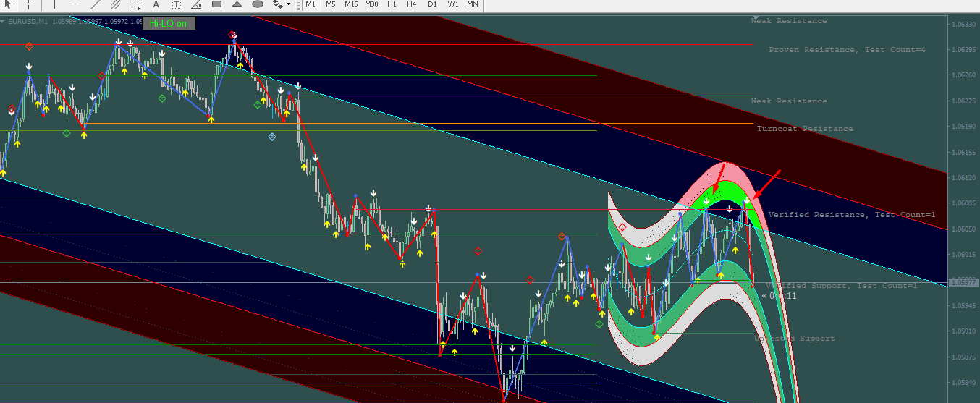980x403 pixels.
Task: Click 'Weak Resistance' label near purple line
Action: tap(789, 101)
